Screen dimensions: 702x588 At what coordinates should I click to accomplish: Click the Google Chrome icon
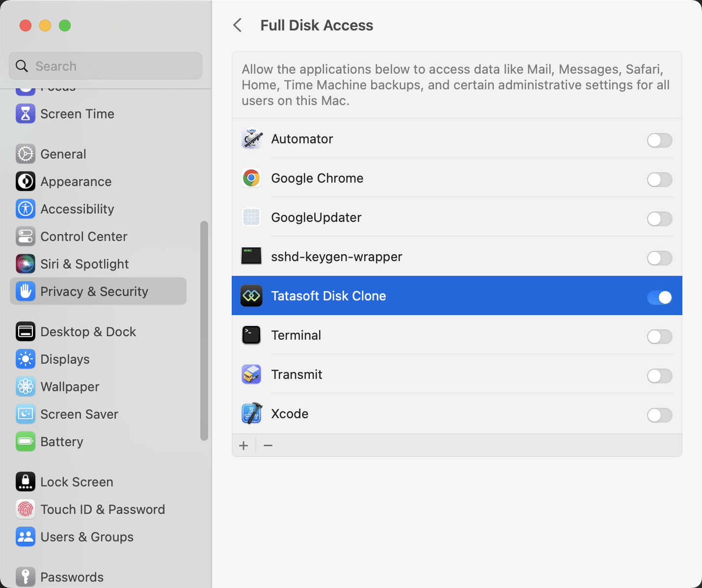click(251, 178)
